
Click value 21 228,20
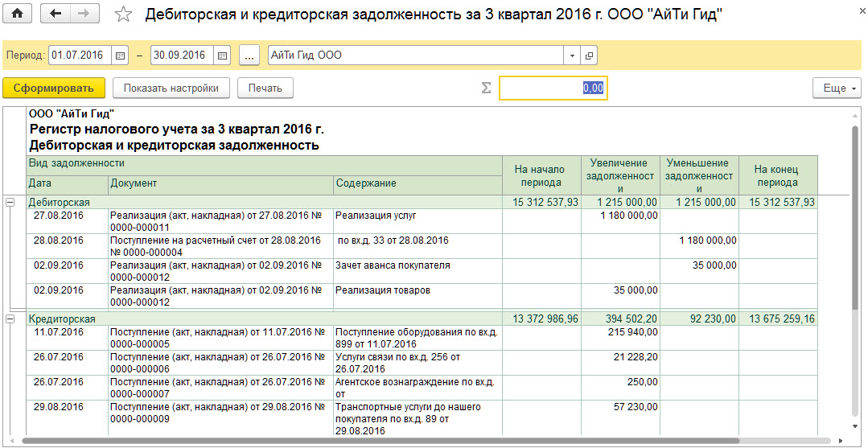tap(634, 357)
